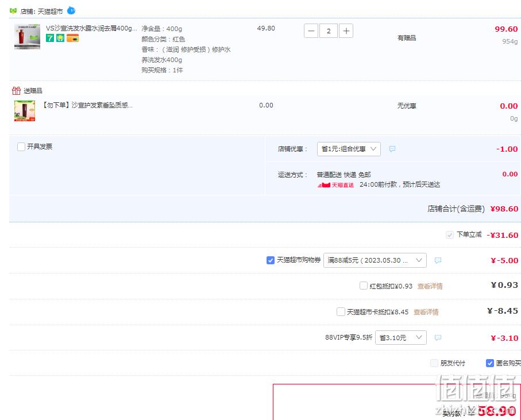Open the VS沙宣洗发水 product thumbnail
521x420 pixels.
point(27,37)
